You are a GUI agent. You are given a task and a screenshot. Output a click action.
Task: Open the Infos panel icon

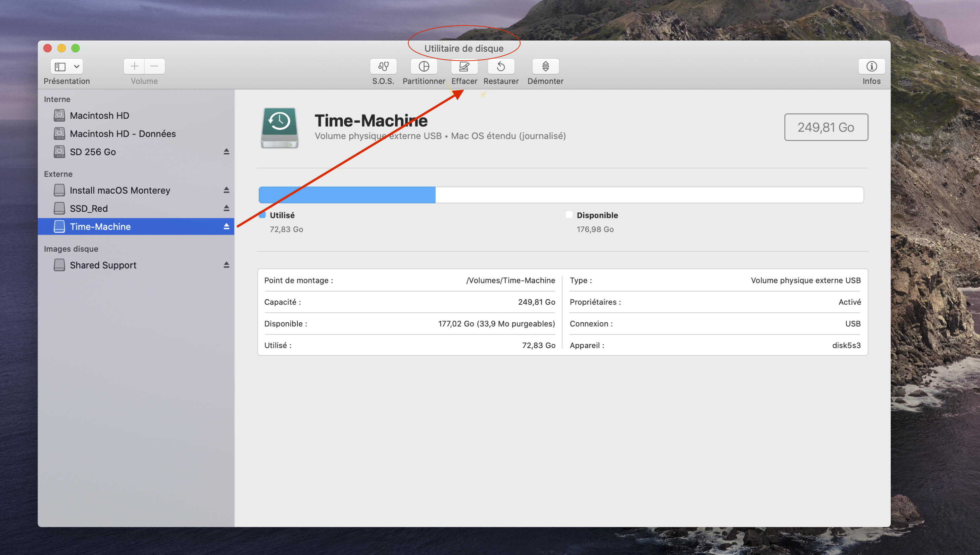click(871, 67)
